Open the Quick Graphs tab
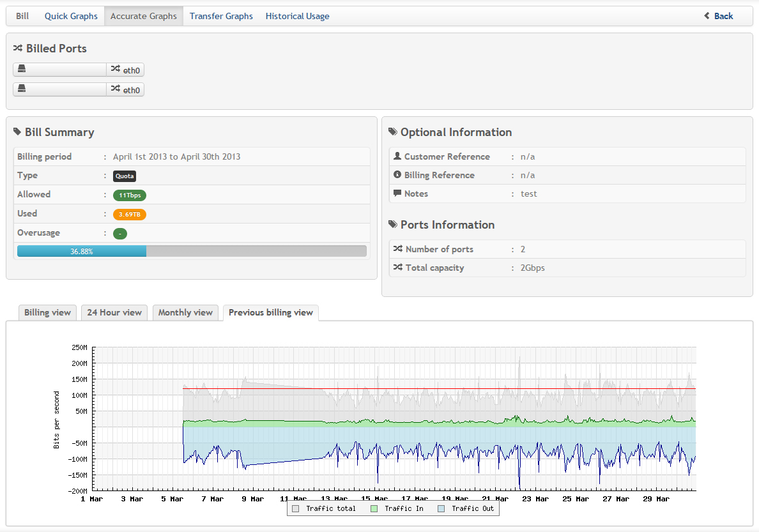This screenshot has width=759, height=532. 71,16
